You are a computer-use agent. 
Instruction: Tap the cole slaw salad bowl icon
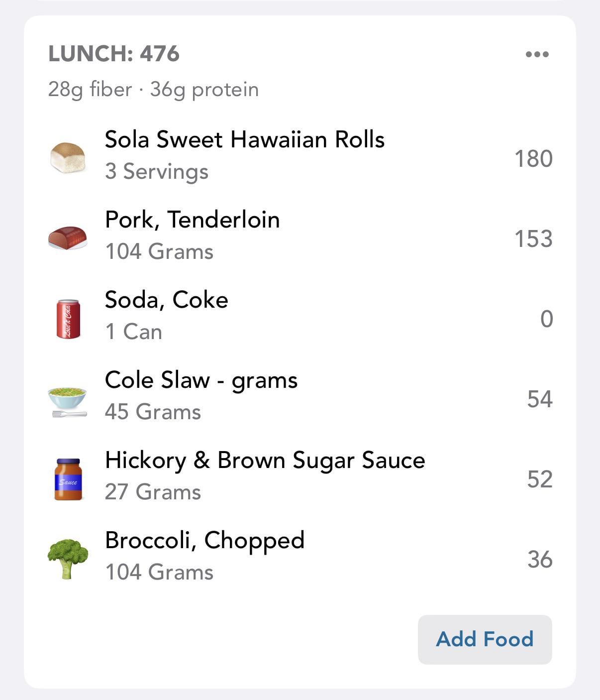pos(68,400)
